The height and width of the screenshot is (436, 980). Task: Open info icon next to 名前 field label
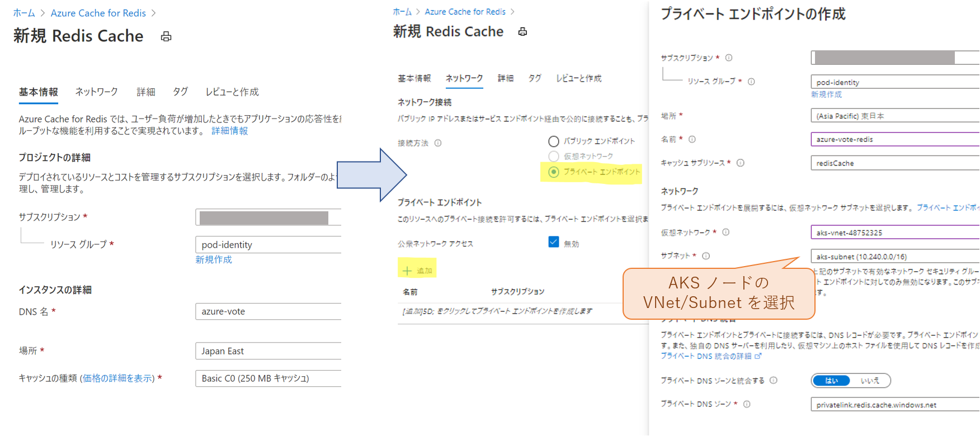point(692,139)
